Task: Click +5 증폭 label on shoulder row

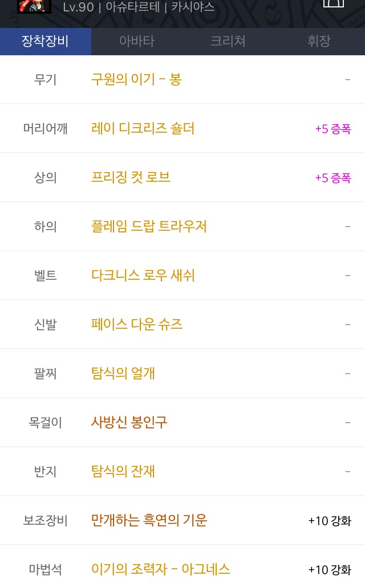Action: [x=333, y=129]
